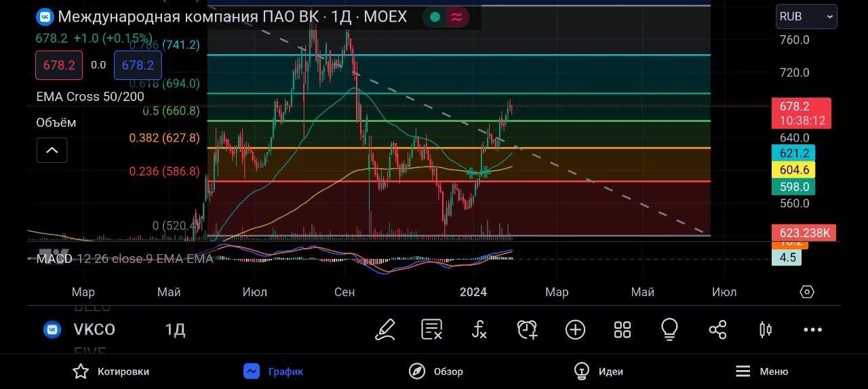Click the 4.5 MACD axis value

click(787, 258)
